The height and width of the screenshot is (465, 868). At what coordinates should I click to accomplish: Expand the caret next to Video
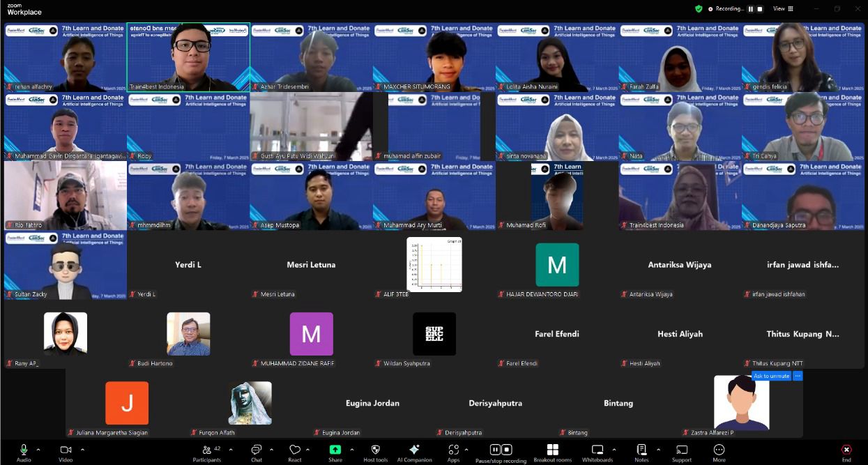click(x=82, y=450)
